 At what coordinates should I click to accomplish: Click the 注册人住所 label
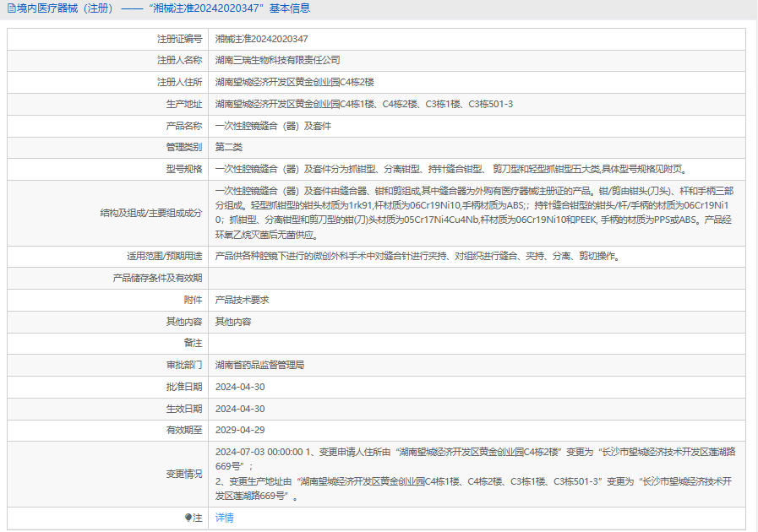179,82
